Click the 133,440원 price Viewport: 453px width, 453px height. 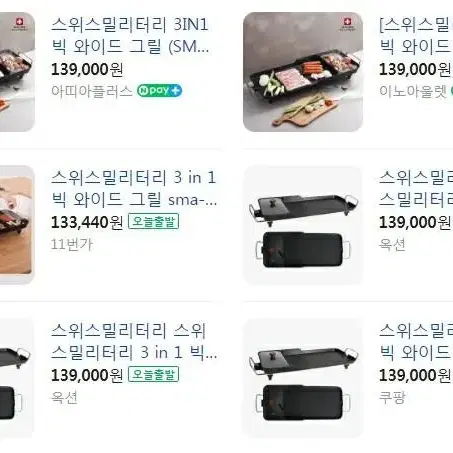coord(87,222)
